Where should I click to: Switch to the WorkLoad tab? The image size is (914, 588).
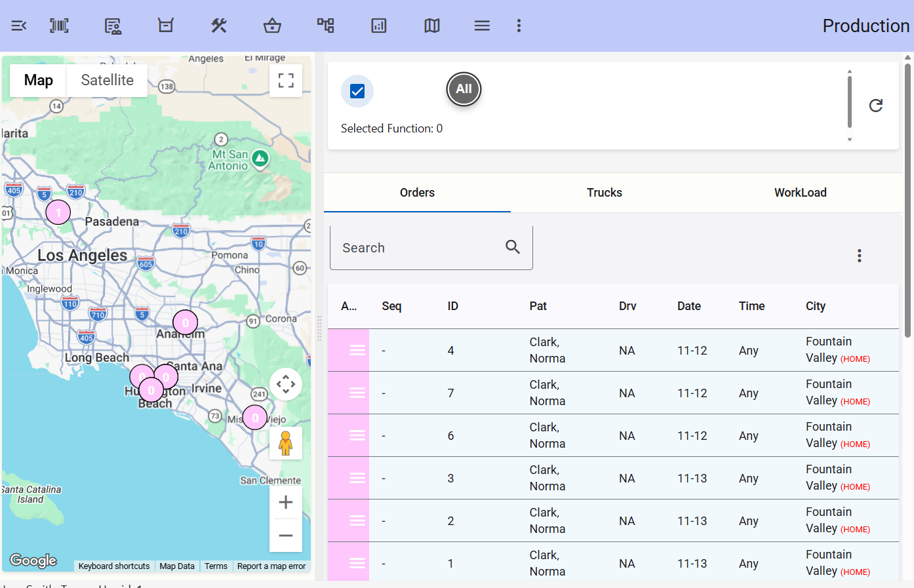pos(800,192)
